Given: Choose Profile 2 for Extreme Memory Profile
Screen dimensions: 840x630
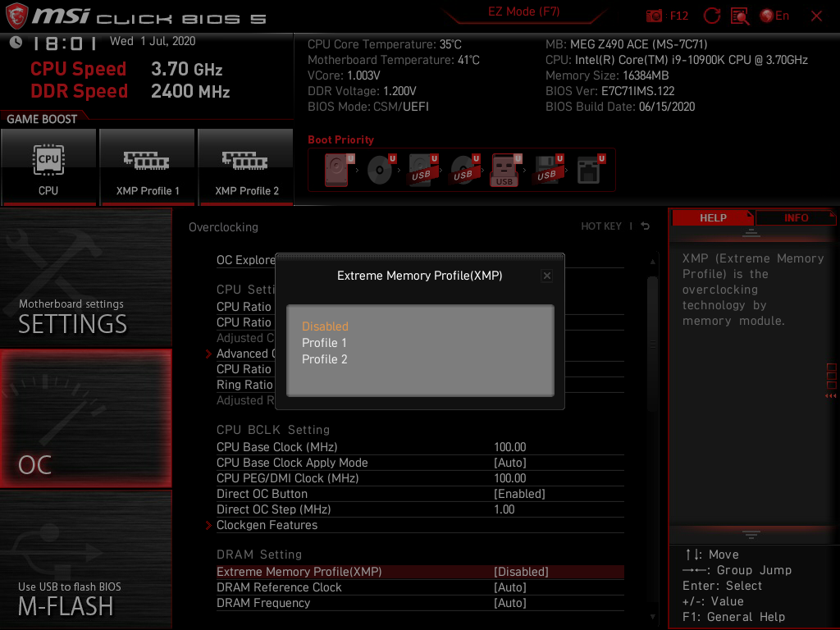Looking at the screenshot, I should coord(324,358).
